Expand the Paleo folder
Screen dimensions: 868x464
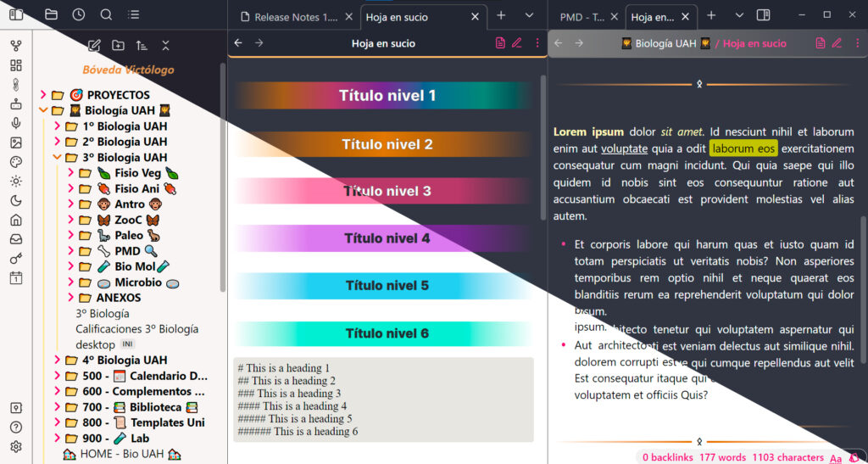70,235
